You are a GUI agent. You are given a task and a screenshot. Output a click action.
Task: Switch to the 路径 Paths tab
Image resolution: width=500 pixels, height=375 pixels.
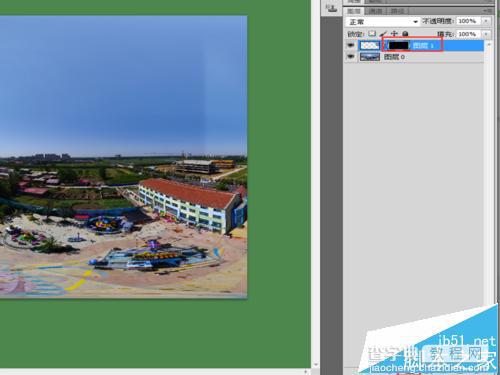point(397,11)
